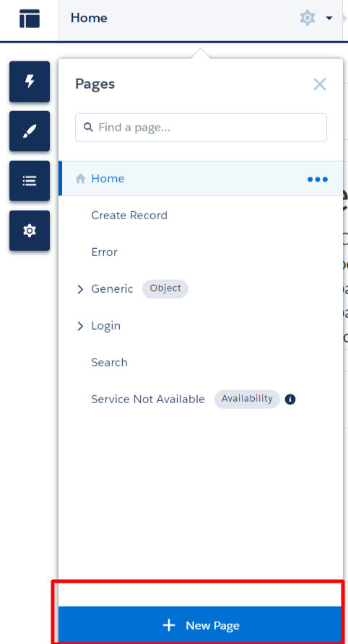Open the Home page three-dot actions menu
Viewport: 348px width, 644px height.
[x=318, y=179]
